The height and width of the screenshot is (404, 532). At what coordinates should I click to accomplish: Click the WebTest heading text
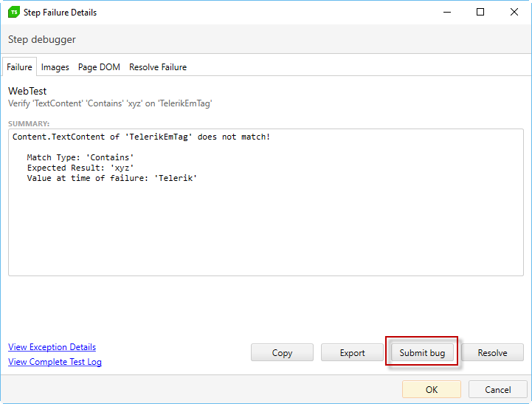click(x=27, y=91)
